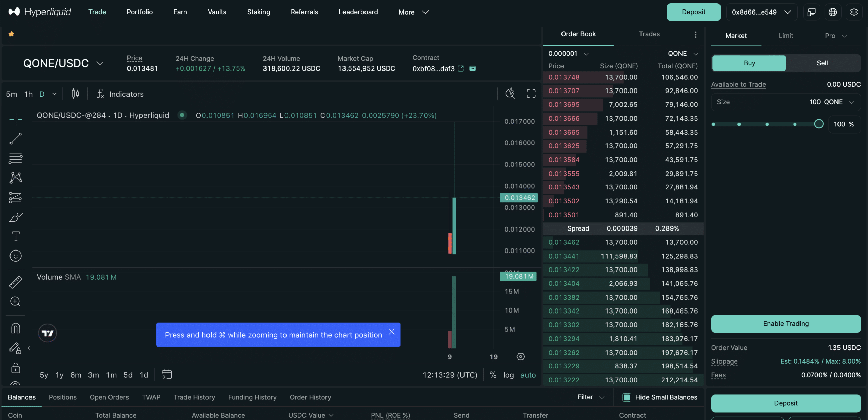Select the brush drawing tool
Image resolution: width=868 pixels, height=420 pixels.
tap(16, 217)
